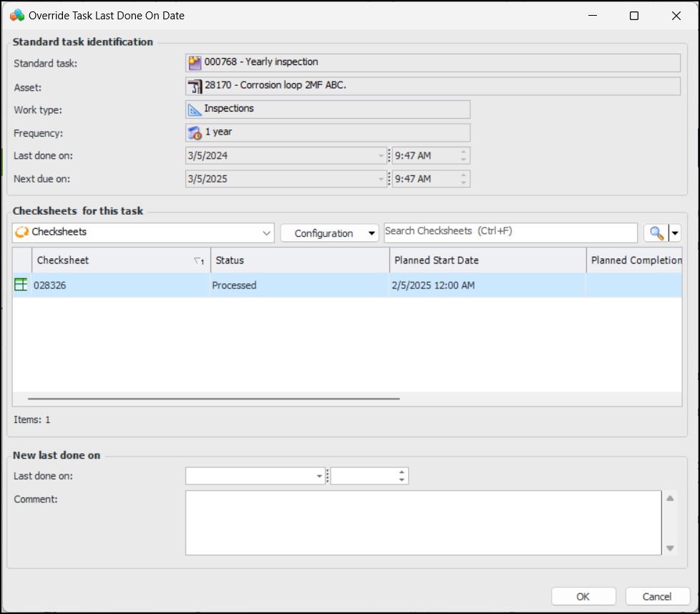This screenshot has width=700, height=614.
Task: Click the Status column header
Action: pyautogui.click(x=299, y=260)
